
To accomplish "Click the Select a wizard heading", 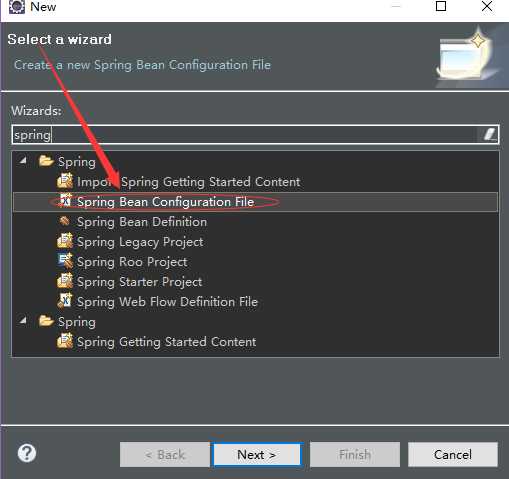I will pyautogui.click(x=60, y=39).
